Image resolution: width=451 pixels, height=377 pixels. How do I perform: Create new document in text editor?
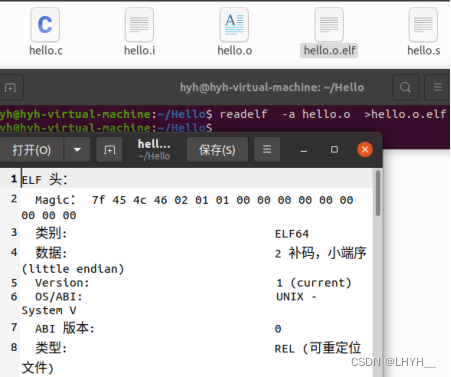109,150
